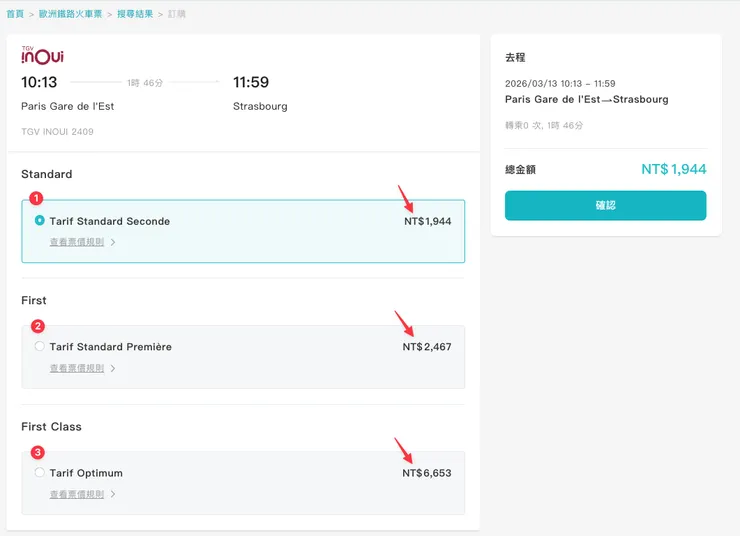This screenshot has width=740, height=536.
Task: Go to 首頁 in the breadcrumb
Action: (15, 14)
